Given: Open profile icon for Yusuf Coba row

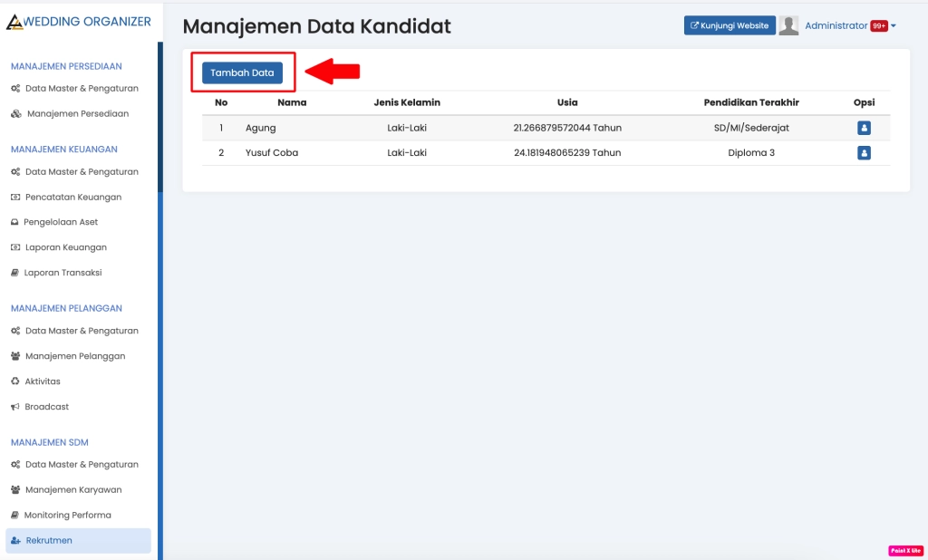Looking at the screenshot, I should (x=864, y=153).
